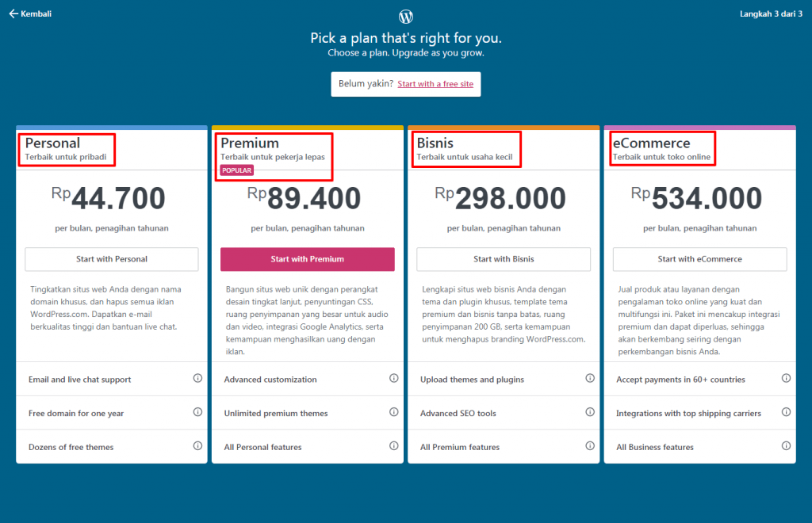
Task: Click info icon for Integrations with top shipping carriers
Action: [x=786, y=412]
